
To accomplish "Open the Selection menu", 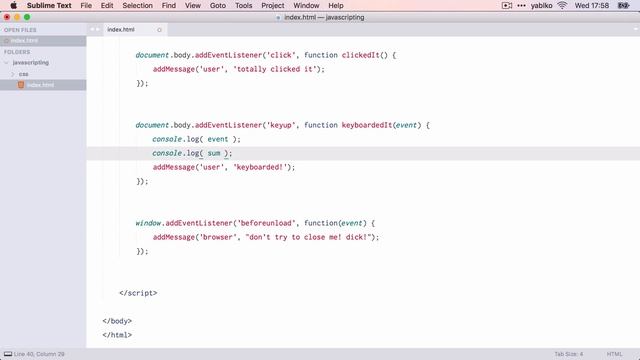I will (x=138, y=5).
